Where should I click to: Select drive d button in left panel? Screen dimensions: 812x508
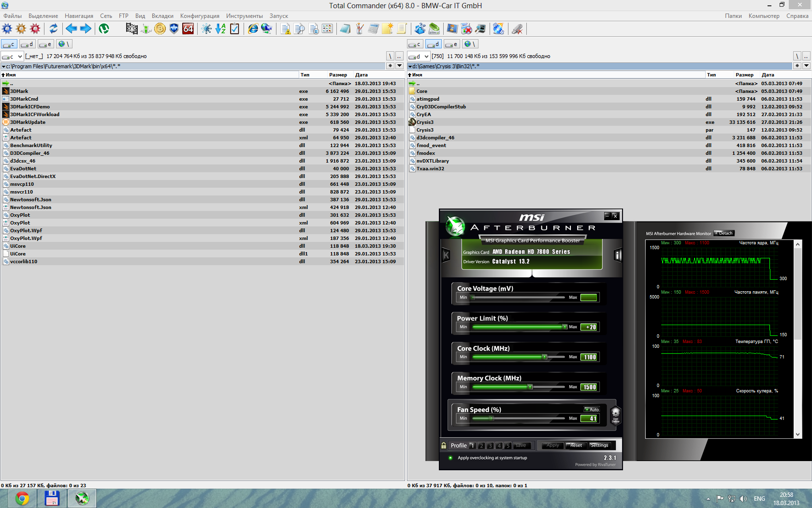[x=27, y=44]
